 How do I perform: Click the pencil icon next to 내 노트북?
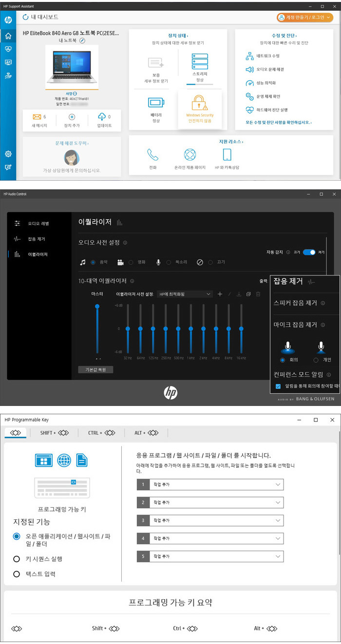point(82,40)
